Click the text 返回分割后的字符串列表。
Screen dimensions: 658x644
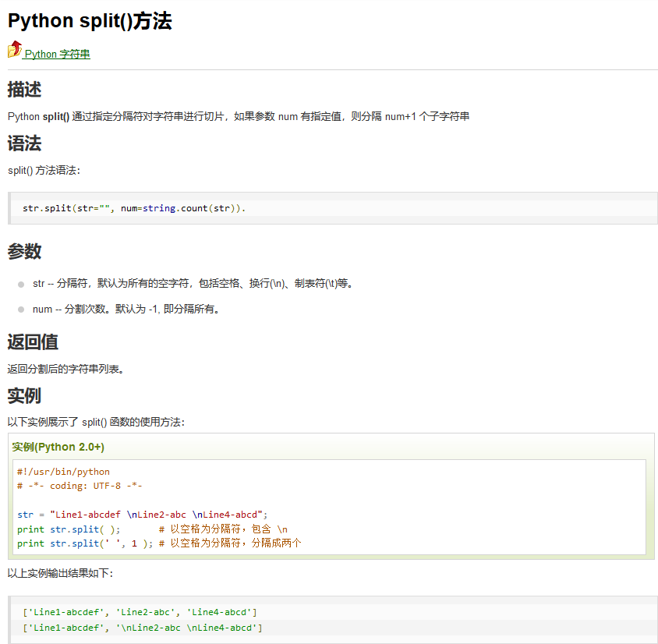66,370
